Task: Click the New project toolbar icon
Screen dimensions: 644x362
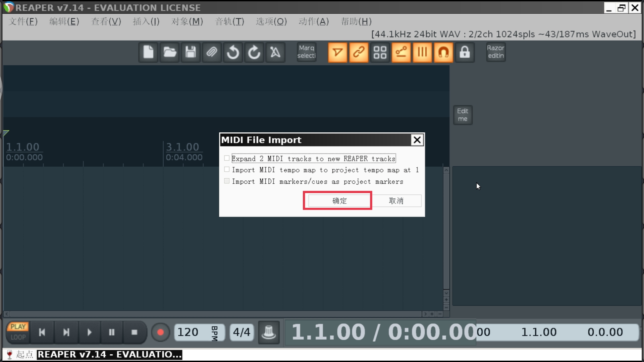Action: (x=148, y=52)
